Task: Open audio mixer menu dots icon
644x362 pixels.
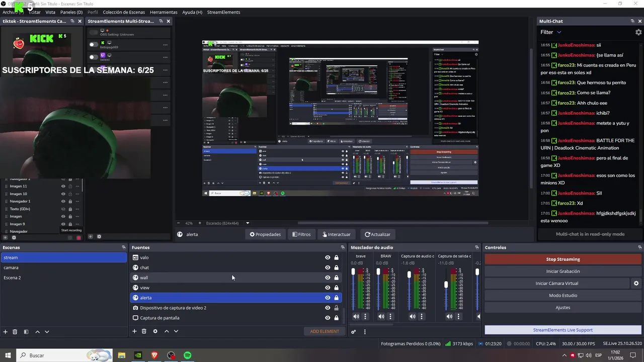Action: click(365, 332)
